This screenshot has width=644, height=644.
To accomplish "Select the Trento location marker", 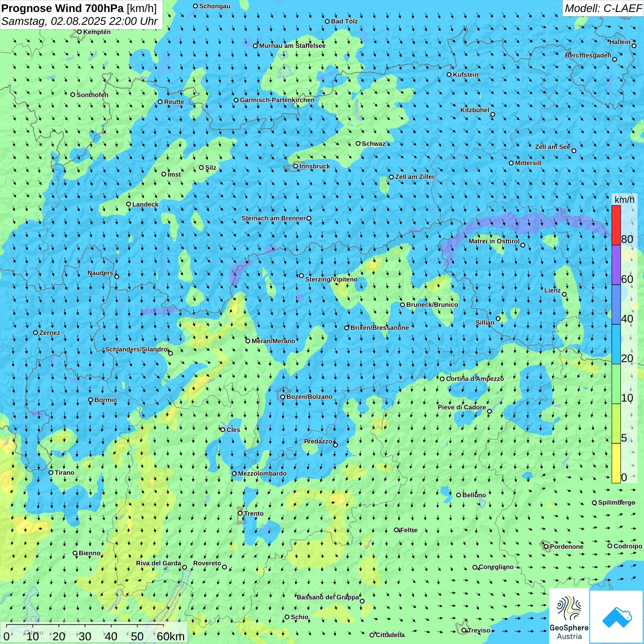I will click(240, 513).
